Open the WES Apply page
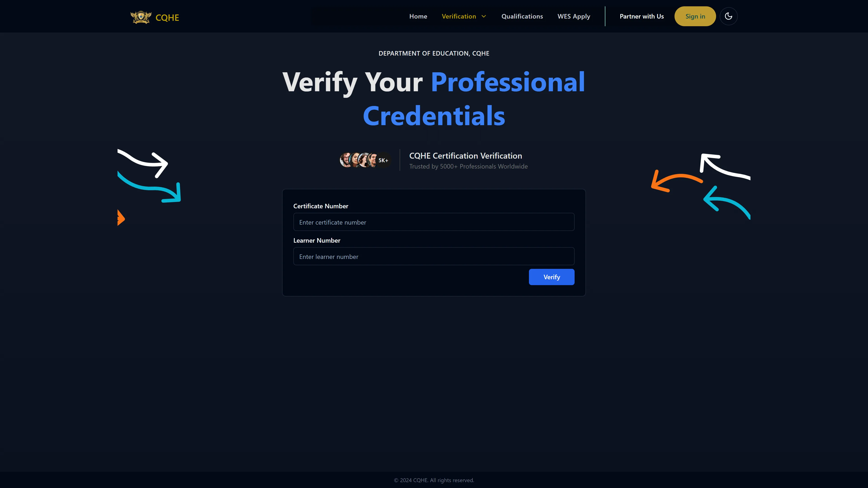 (x=573, y=16)
